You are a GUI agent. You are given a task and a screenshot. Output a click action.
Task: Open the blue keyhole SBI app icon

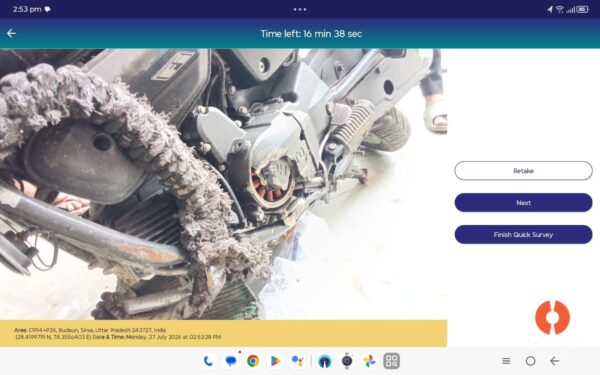click(325, 361)
